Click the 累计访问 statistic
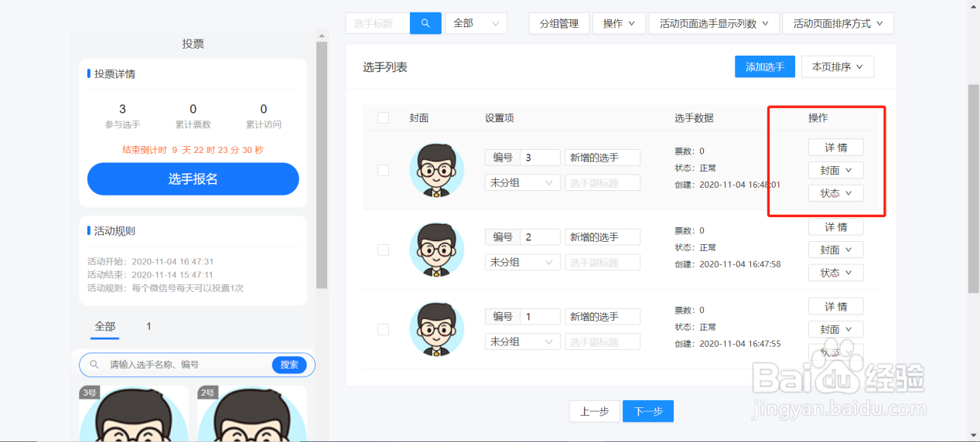This screenshot has height=442, width=980. point(264,116)
